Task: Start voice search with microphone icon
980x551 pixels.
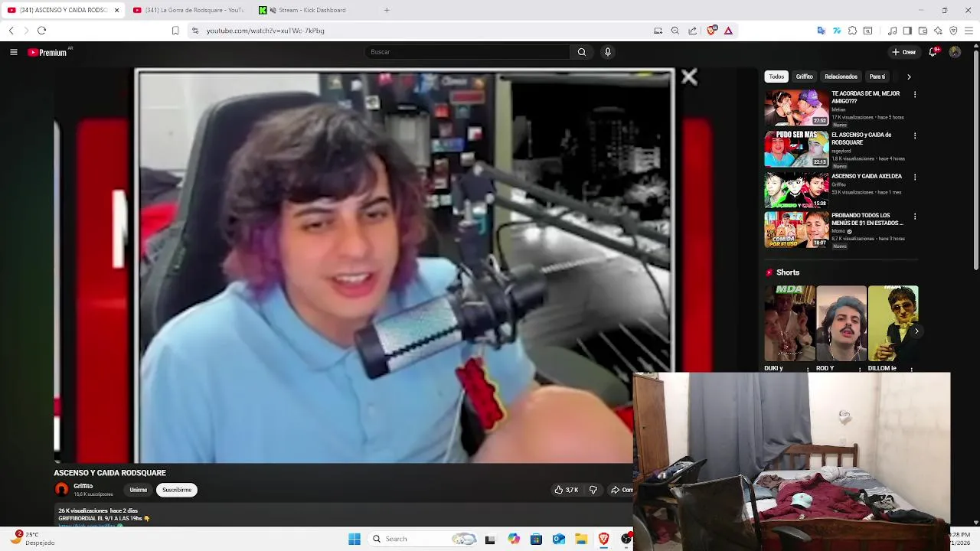Action: click(608, 52)
